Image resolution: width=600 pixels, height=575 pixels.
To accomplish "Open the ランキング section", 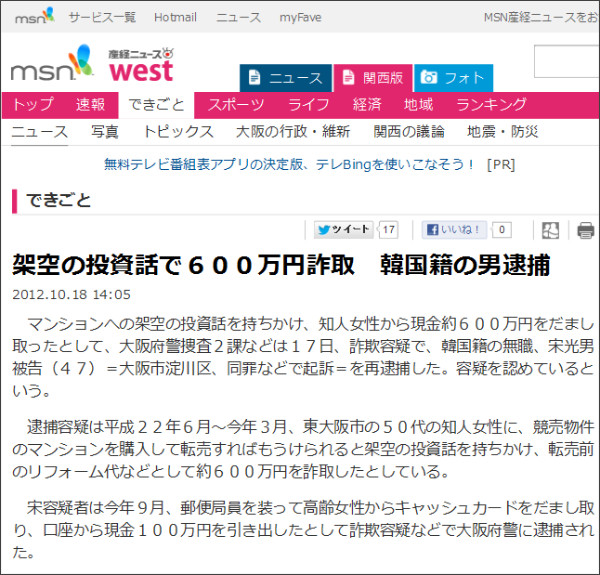I will (x=491, y=104).
